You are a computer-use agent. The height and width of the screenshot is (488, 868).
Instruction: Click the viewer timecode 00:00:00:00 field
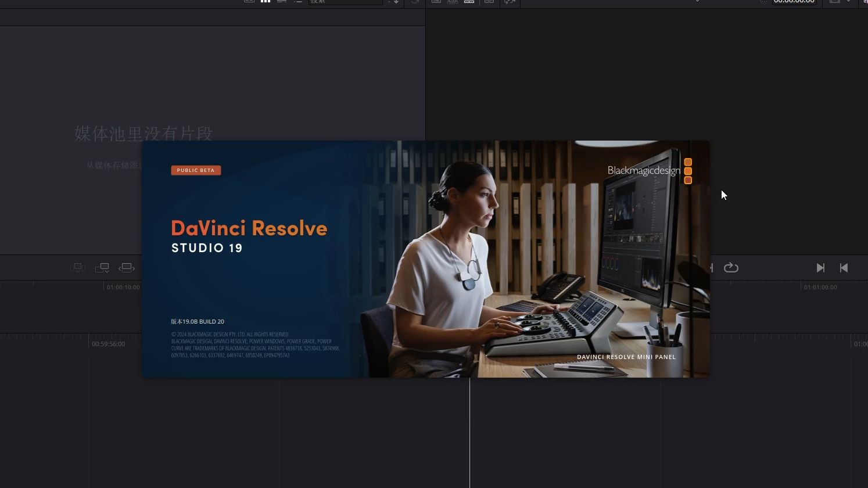coord(794,2)
